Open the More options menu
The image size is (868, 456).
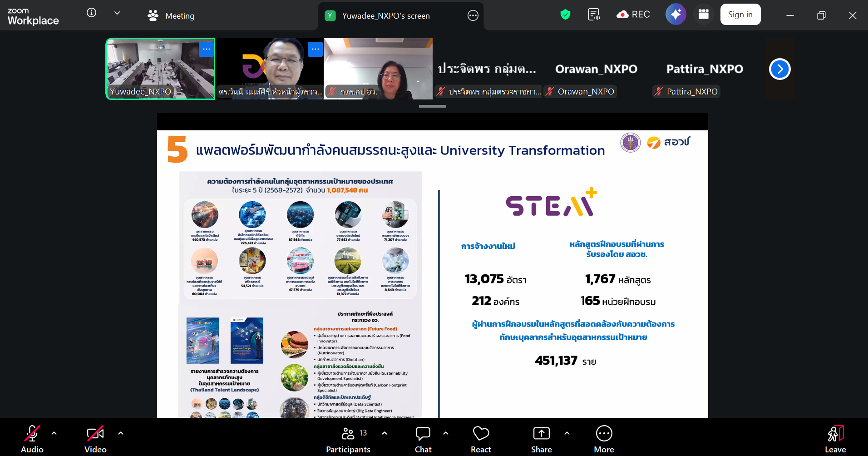604,437
